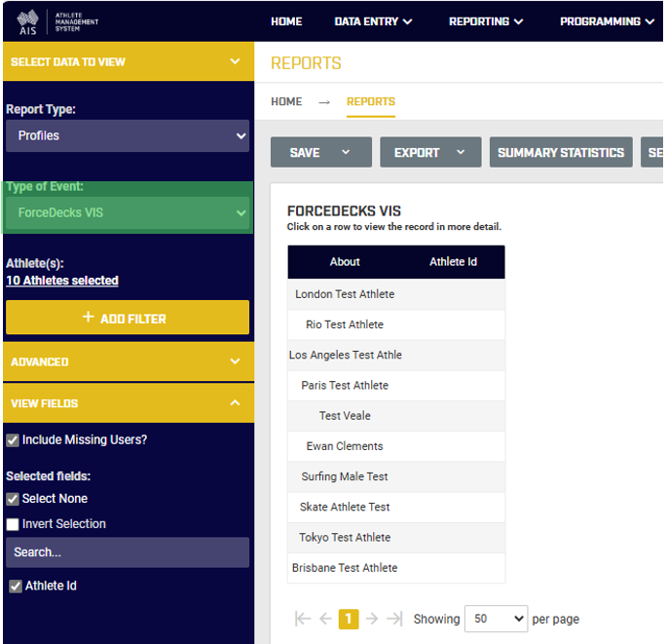Open London Test Athlete row
This screenshot has height=644, width=667.
[x=396, y=294]
